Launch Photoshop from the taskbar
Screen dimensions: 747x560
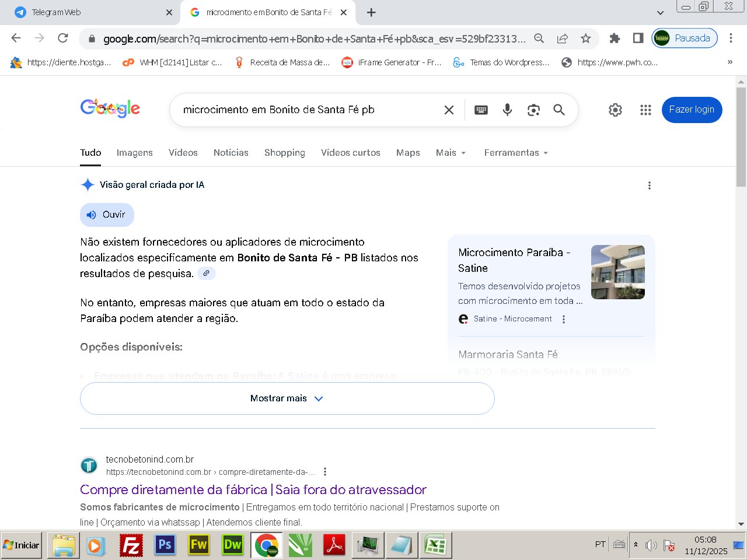[165, 545]
